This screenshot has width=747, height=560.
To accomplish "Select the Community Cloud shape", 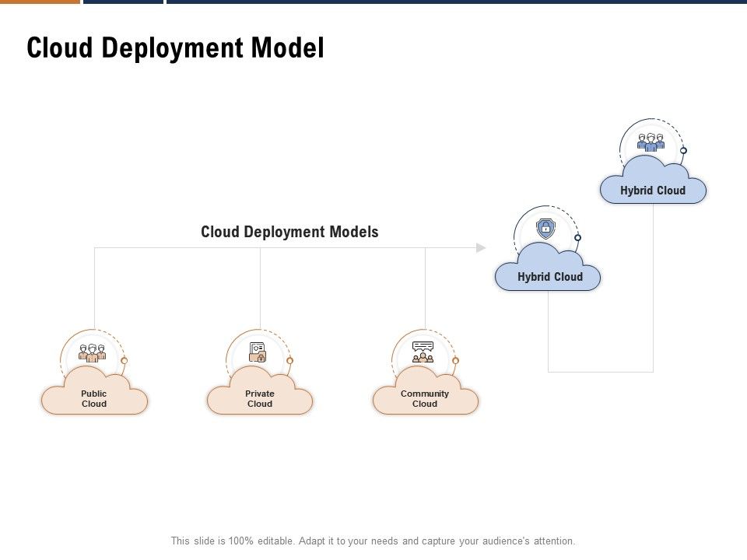I will [x=425, y=390].
